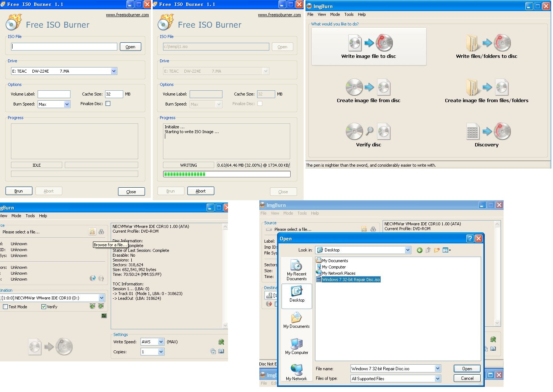Click green settings icon right of Write Speed (MAX)
Screen dimensions: 553x392
pos(221,342)
